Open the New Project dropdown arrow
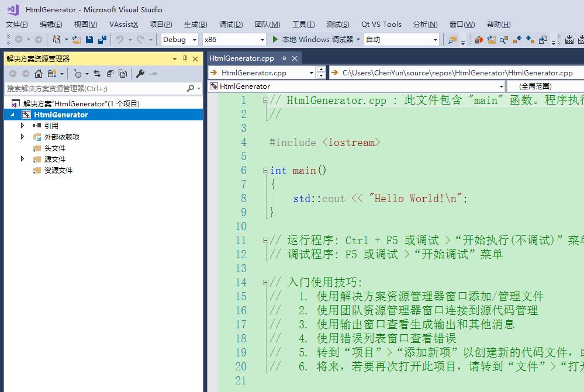This screenshot has width=584, height=392. [x=66, y=40]
